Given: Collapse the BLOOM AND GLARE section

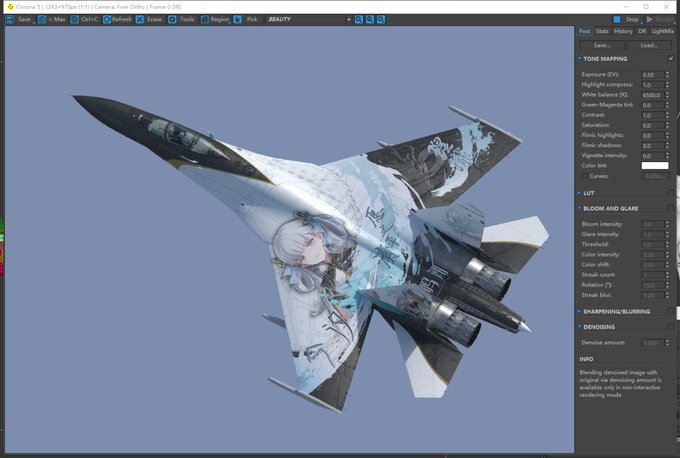Looking at the screenshot, I should coord(579,208).
